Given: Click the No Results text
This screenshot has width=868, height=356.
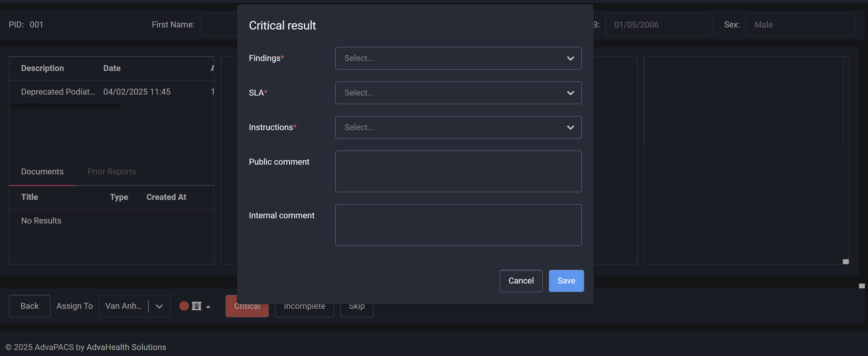Looking at the screenshot, I should pos(41,221).
